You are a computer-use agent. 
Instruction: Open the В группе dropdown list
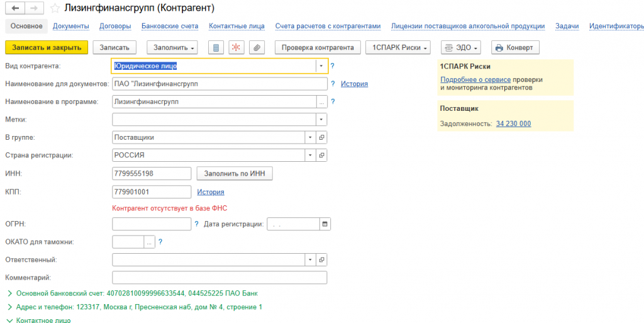311,137
